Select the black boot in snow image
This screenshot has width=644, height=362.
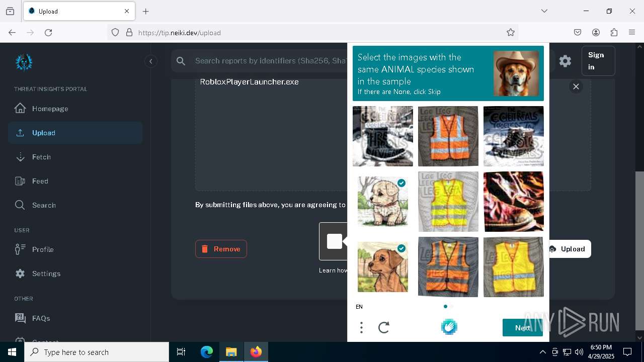383,136
